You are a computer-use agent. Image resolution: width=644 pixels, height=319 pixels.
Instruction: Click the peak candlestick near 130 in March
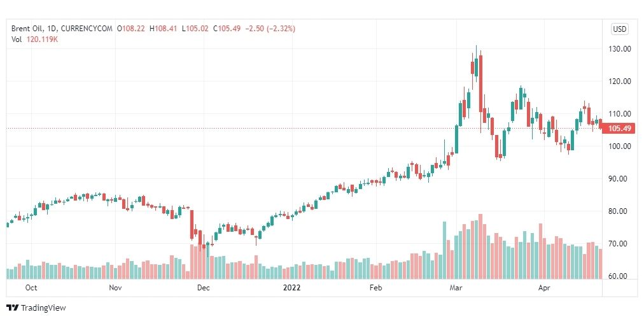(476, 66)
